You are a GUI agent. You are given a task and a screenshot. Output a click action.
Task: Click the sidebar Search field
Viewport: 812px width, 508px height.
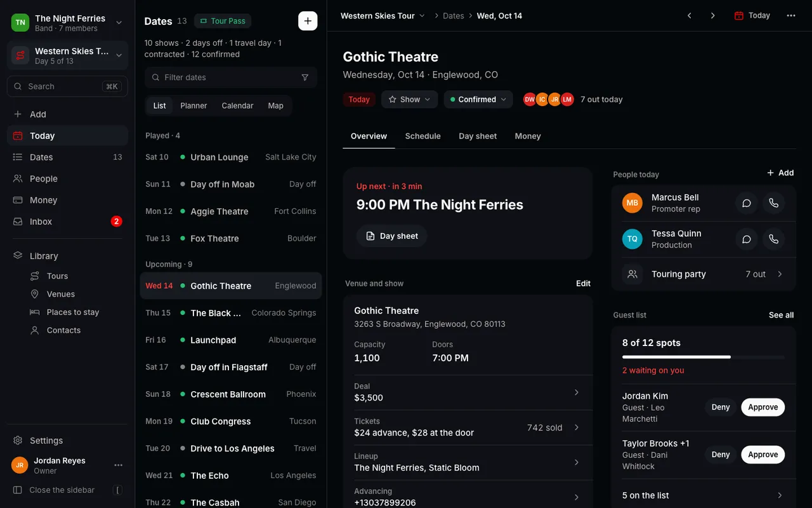67,86
